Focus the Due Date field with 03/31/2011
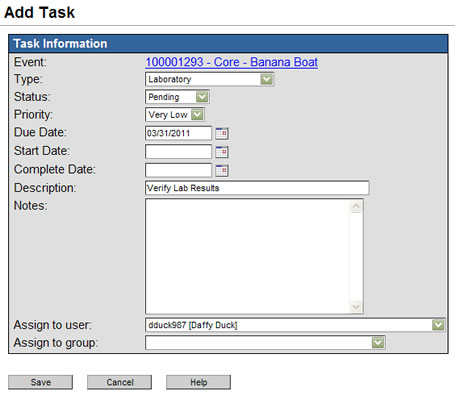 pyautogui.click(x=178, y=133)
